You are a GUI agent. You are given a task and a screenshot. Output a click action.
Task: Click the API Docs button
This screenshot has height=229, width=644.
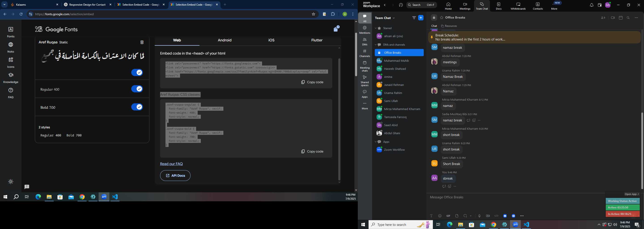(x=175, y=176)
